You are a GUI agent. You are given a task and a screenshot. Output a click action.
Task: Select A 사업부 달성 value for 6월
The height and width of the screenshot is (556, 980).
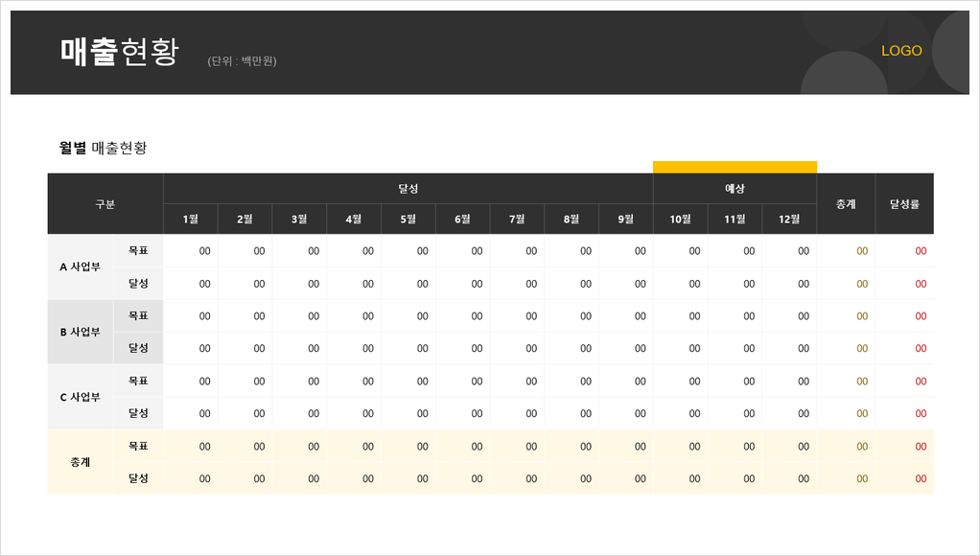click(x=477, y=284)
